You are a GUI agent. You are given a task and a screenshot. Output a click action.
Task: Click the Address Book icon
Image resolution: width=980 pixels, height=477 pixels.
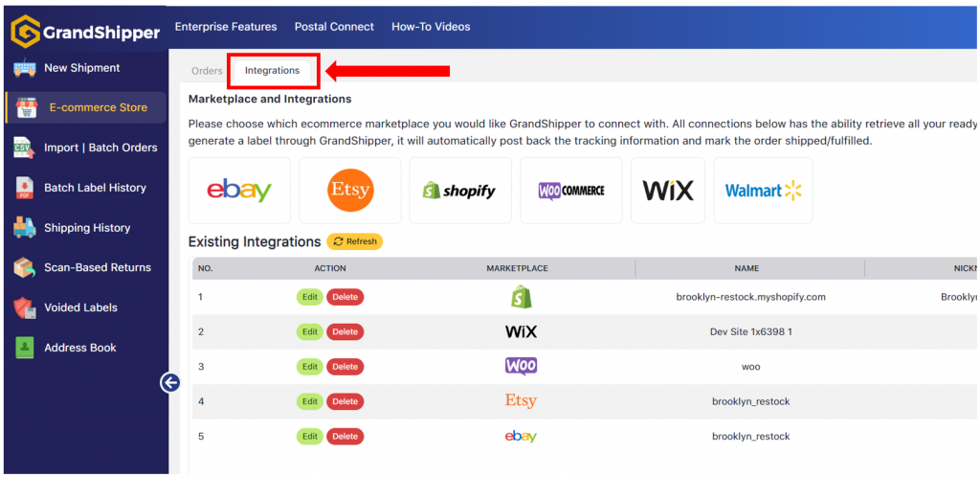tap(24, 348)
